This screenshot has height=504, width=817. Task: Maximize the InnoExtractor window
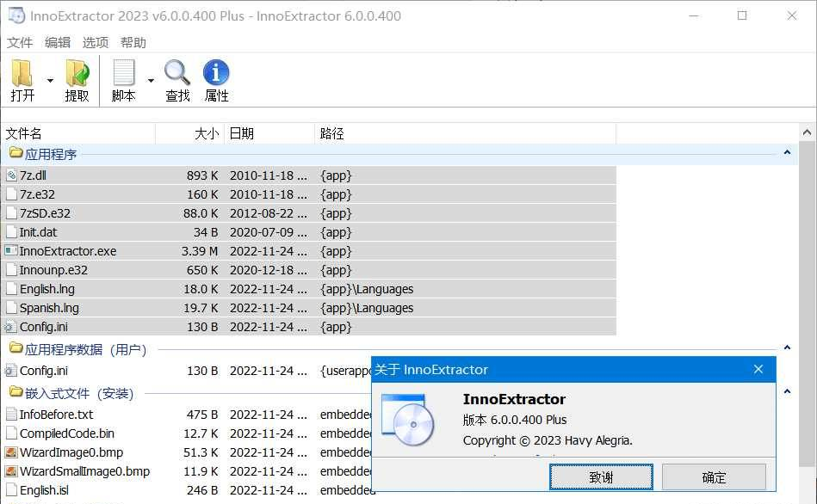point(742,15)
